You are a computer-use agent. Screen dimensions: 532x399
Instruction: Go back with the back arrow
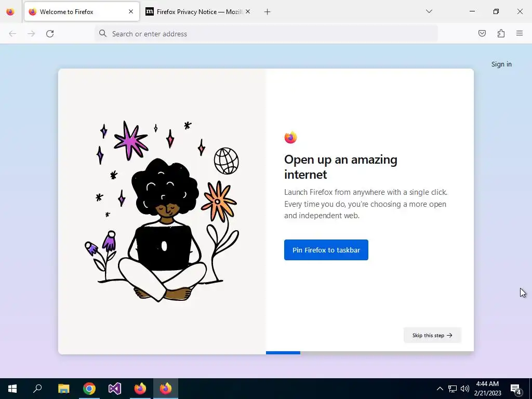pyautogui.click(x=12, y=34)
